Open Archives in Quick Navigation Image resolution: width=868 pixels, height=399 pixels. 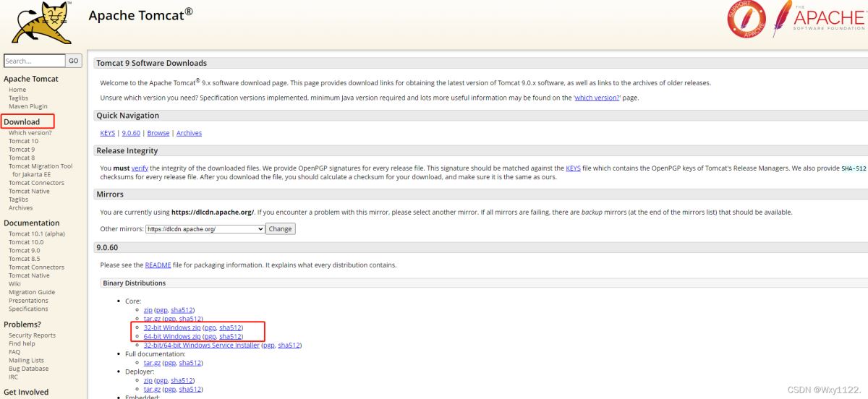tap(189, 133)
